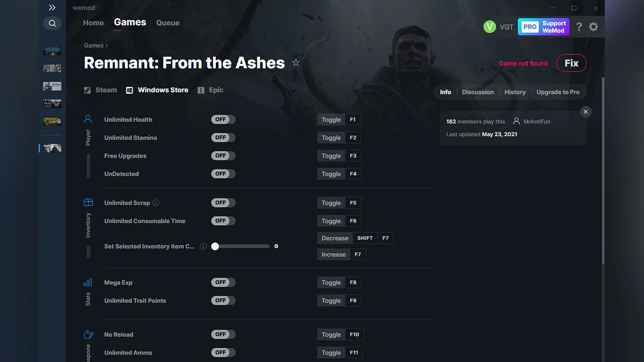
Task: Switch to the Games tab
Action: [x=129, y=22]
